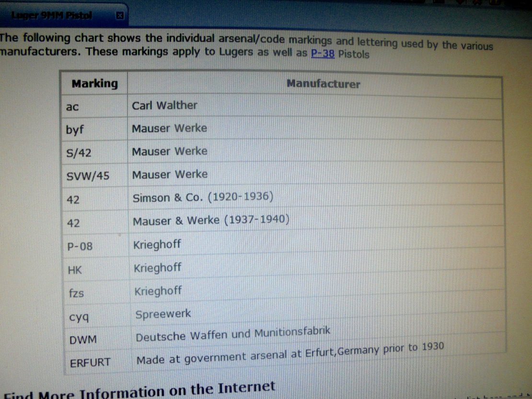
Task: Select the 'fzs' marking cell
Action: tap(97, 292)
